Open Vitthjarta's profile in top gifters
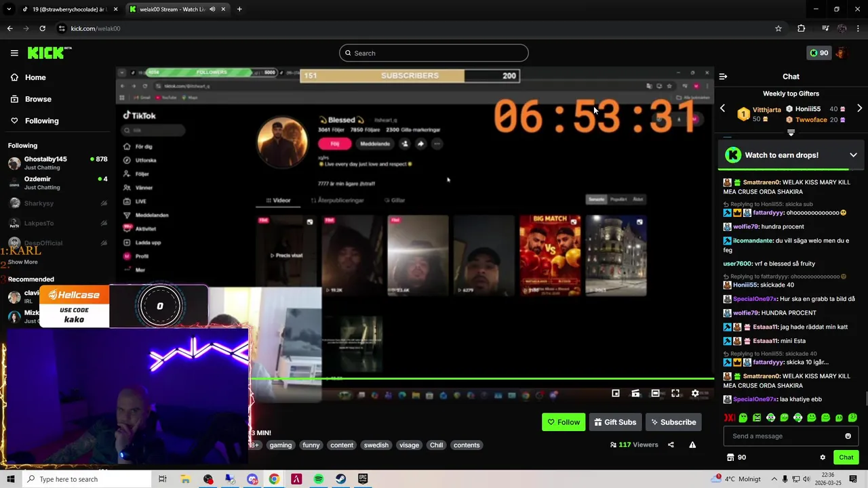Viewport: 868px width, 488px height. [x=766, y=109]
